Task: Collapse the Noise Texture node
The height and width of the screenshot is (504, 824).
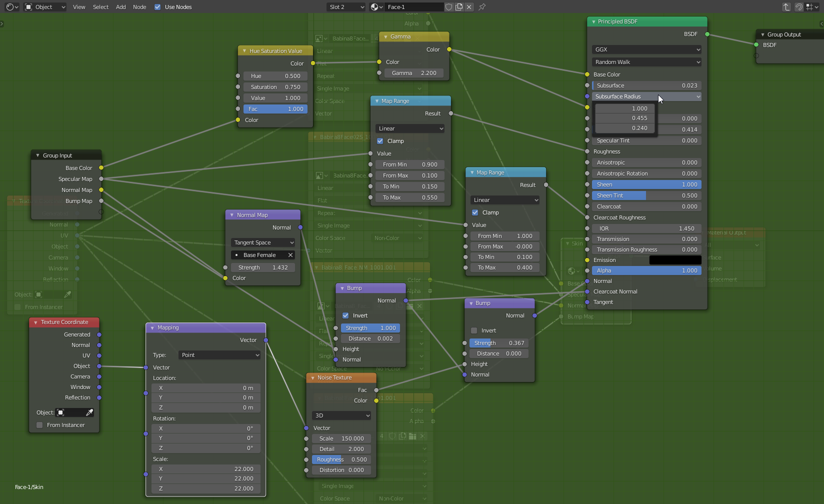Action: click(x=312, y=377)
